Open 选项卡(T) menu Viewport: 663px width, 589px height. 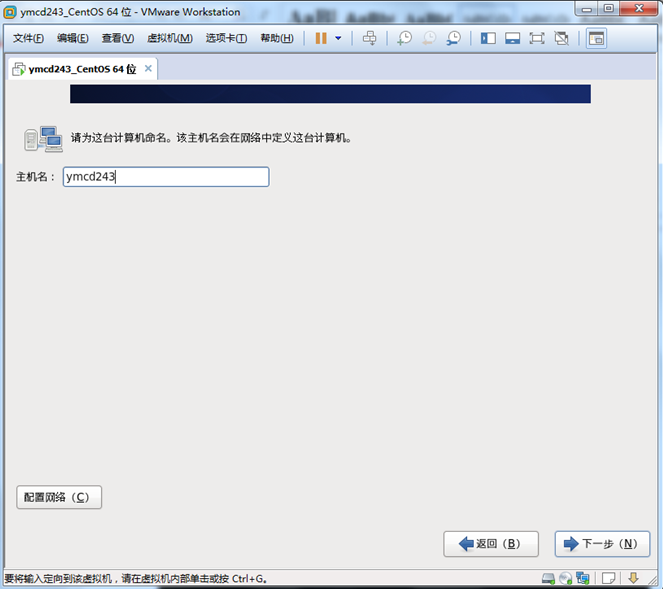(x=226, y=38)
